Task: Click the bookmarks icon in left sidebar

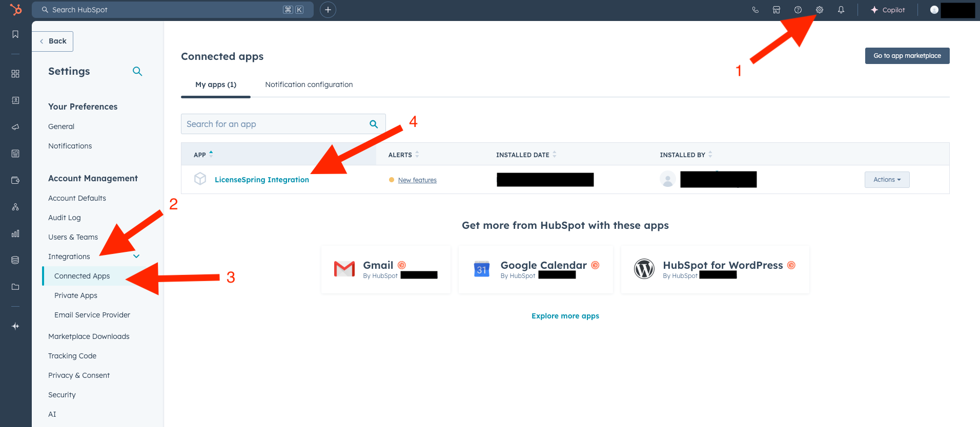Action: 15,34
